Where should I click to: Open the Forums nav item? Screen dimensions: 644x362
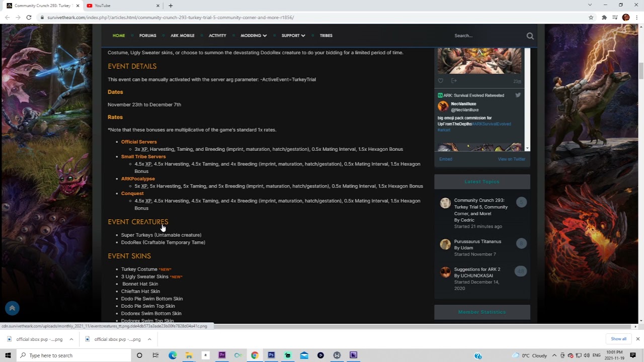148,36
